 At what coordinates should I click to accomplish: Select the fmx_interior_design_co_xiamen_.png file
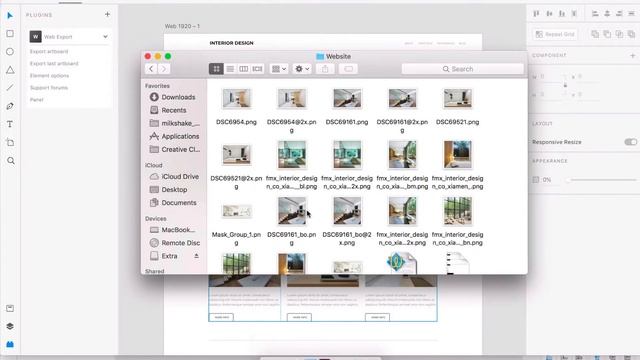(458, 165)
